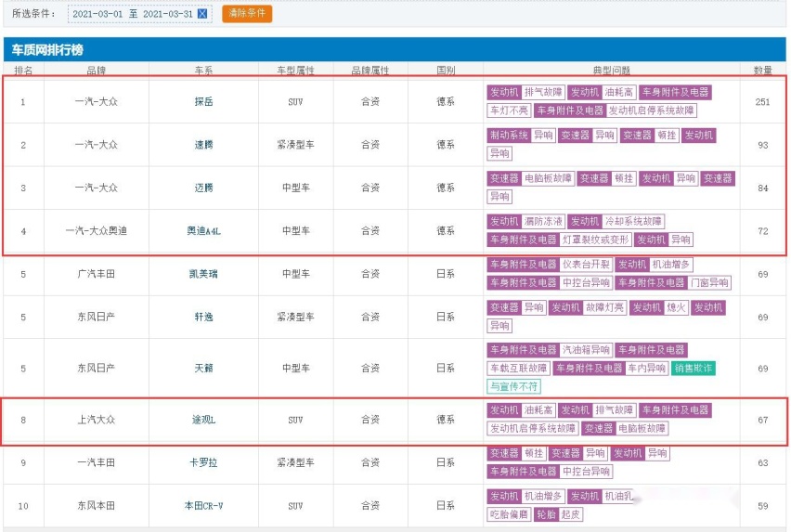Select 汽油箱异响 tag in 天籁 row

point(586,349)
